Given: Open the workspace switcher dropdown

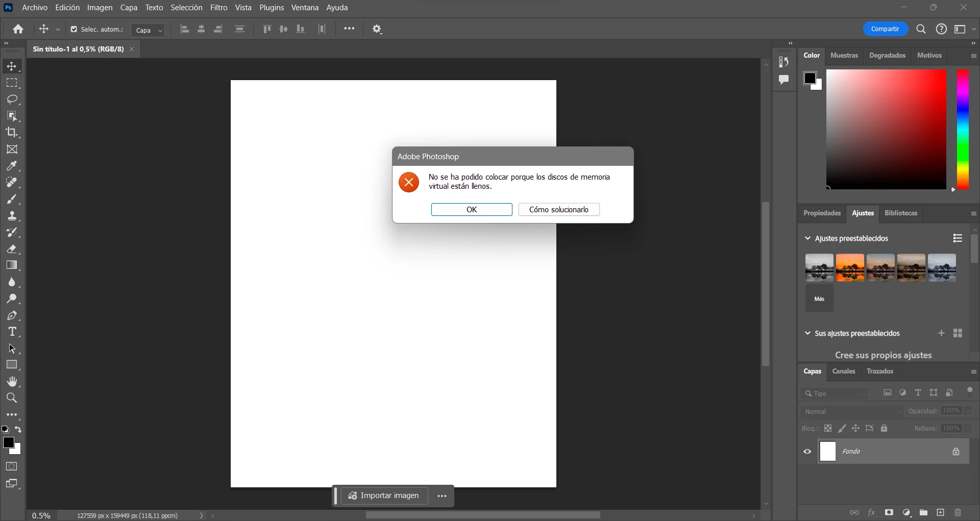Looking at the screenshot, I should point(964,29).
